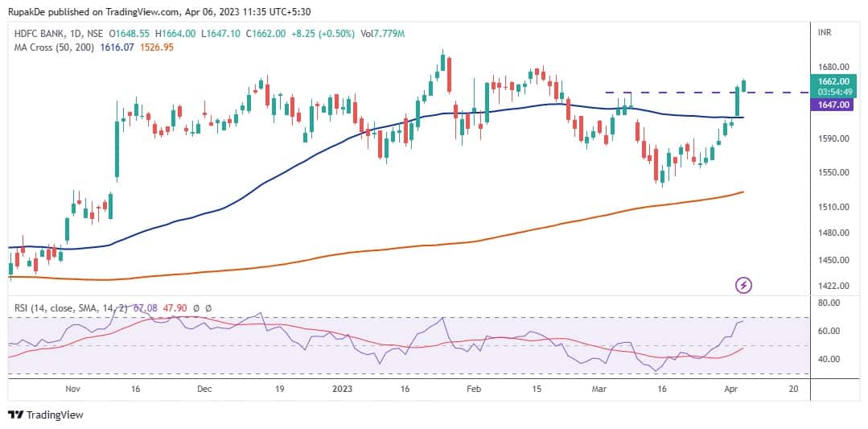Viewport: 868px width, 429px height.
Task: Click the 20 date label
Action: [x=793, y=389]
